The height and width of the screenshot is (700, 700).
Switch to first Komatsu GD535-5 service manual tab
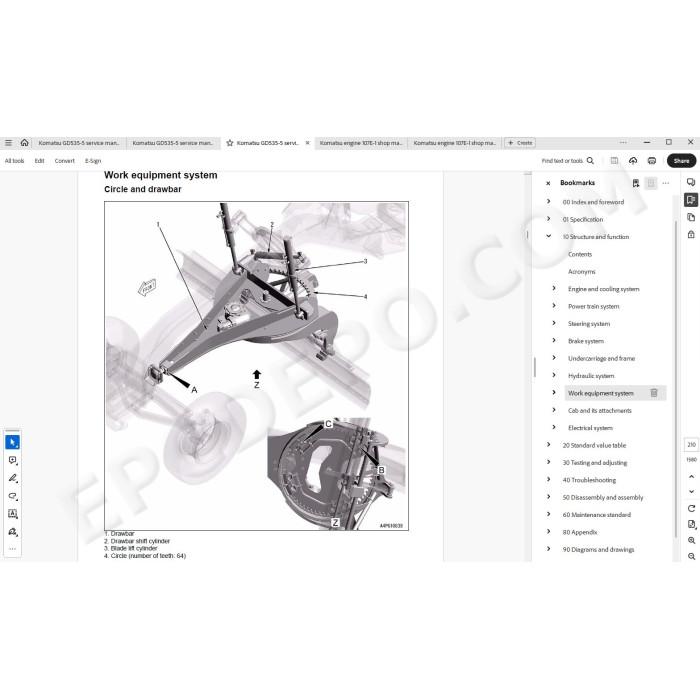tap(79, 143)
